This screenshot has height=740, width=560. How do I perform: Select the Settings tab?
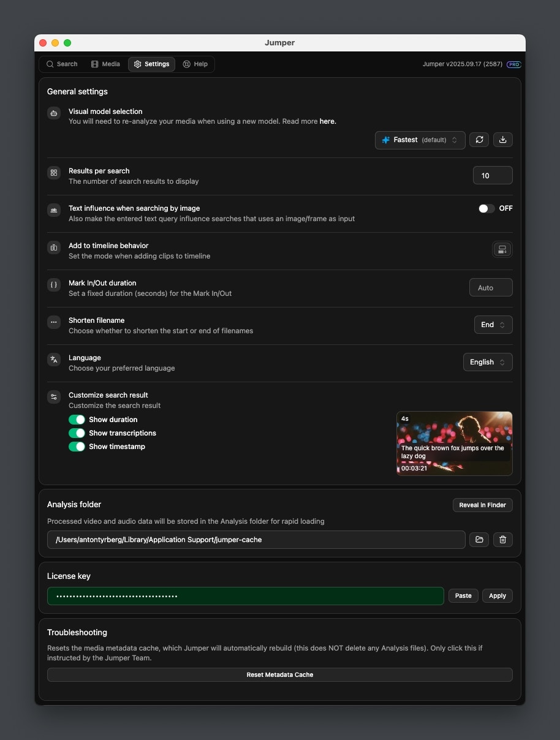151,64
